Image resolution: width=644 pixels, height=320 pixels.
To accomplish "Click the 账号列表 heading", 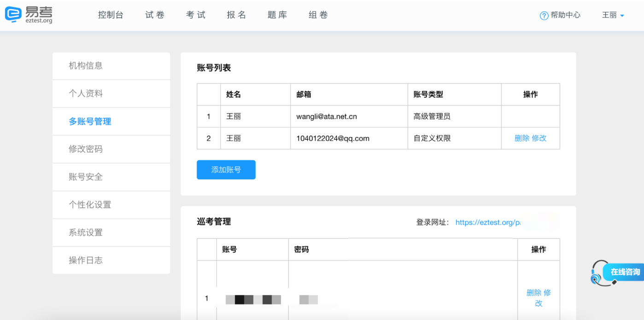I will (214, 68).
